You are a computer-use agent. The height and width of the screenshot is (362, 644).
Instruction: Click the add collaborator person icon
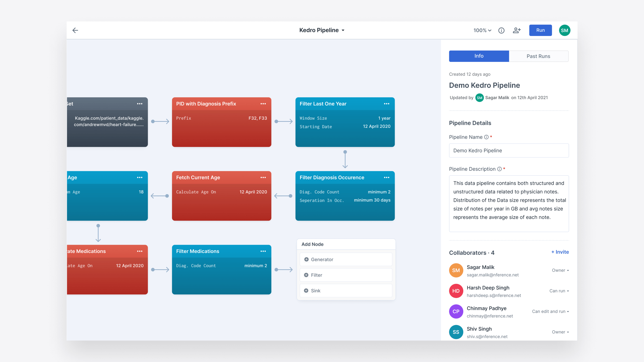tap(517, 30)
